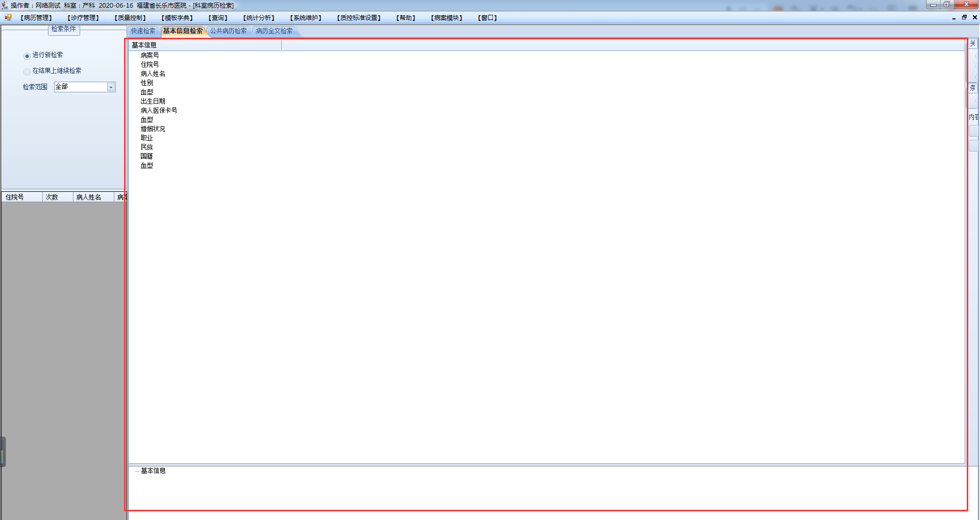980x520 pixels.
Task: Select the 性别 field item
Action: (x=147, y=83)
